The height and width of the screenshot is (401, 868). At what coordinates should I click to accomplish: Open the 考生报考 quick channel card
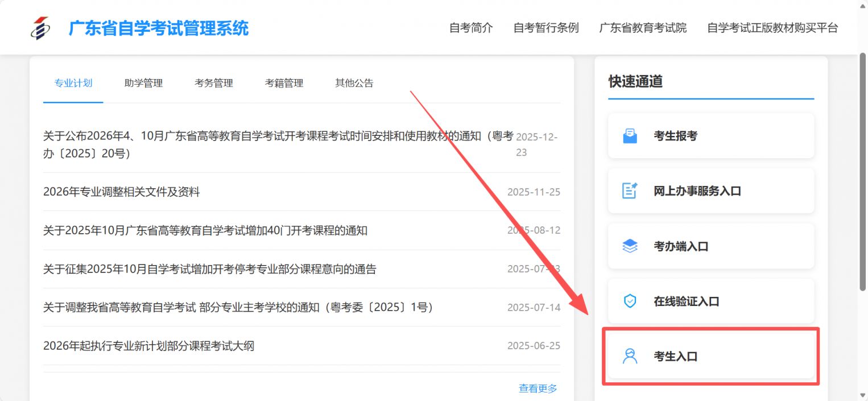tap(711, 136)
